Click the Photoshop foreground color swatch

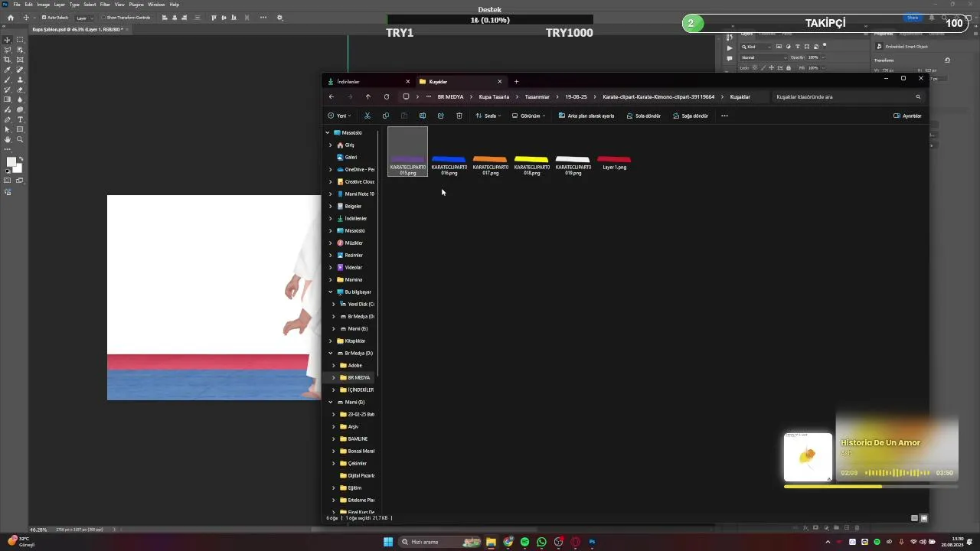pos(11,162)
